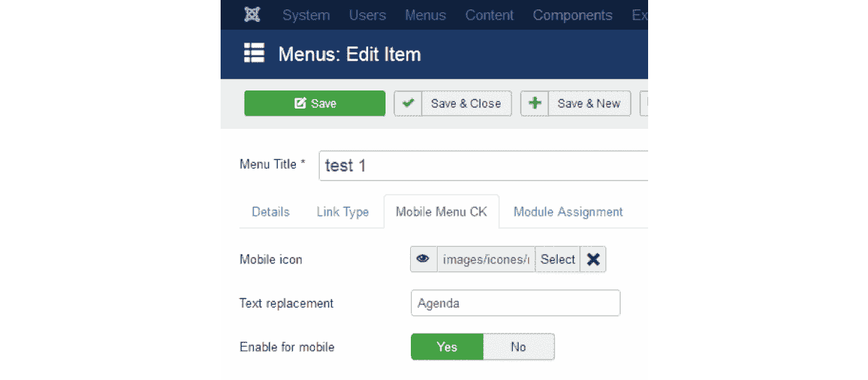This screenshot has height=380, width=868.
Task: Open the System menu
Action: pyautogui.click(x=306, y=15)
